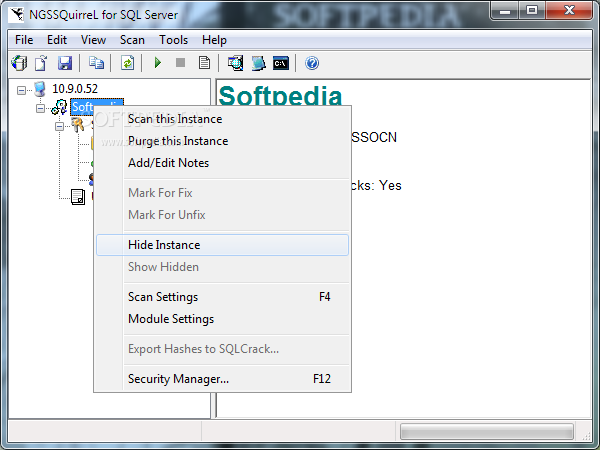Start scan with green play icon
The width and height of the screenshot is (600, 450).
click(157, 62)
